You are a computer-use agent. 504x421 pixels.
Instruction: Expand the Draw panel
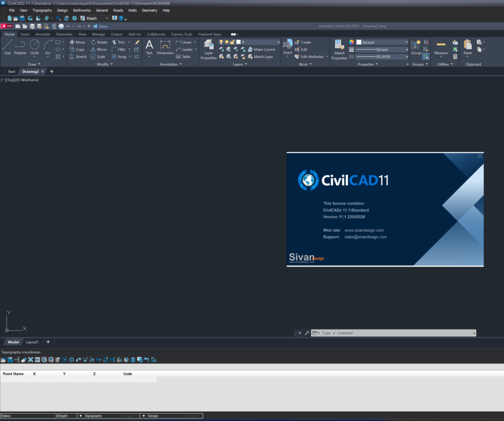point(34,64)
